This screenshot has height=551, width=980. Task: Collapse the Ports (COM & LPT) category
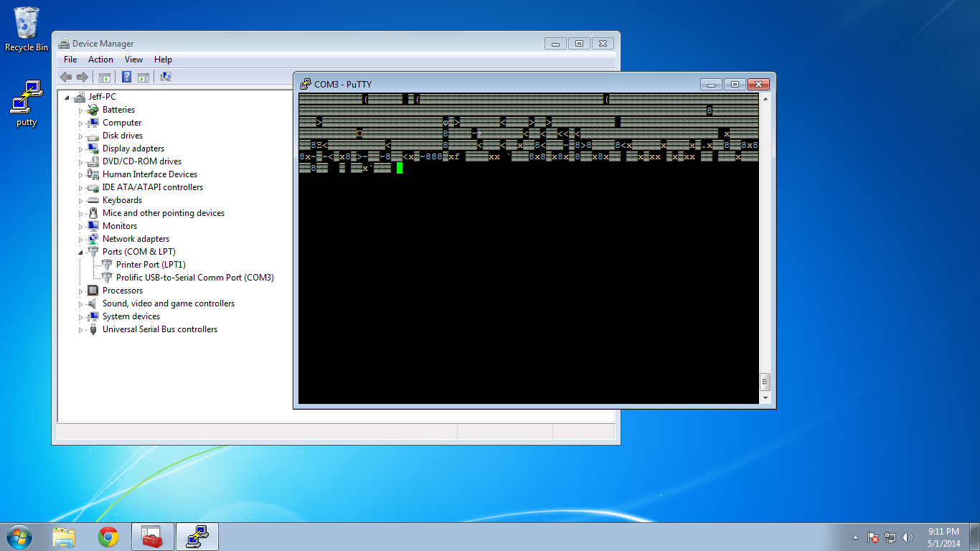81,252
